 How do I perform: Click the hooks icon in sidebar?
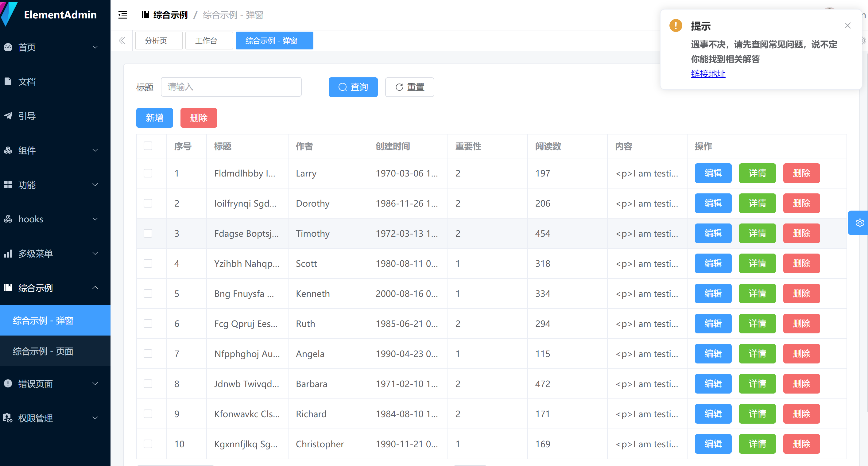(x=8, y=219)
